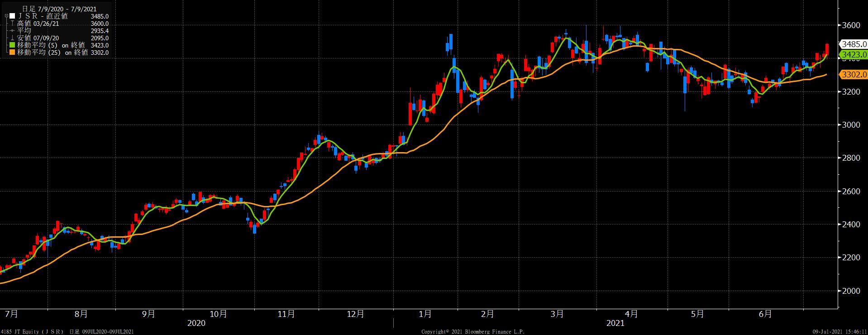Image resolution: width=868 pixels, height=335 pixels.
Task: Click the 高値 high marker icon in legend
Action: [12, 24]
